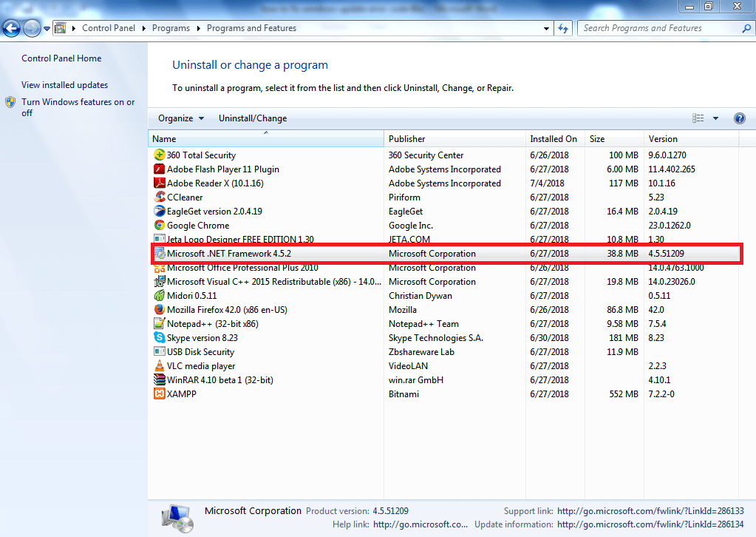Image resolution: width=756 pixels, height=537 pixels.
Task: Click the Mozilla Firefox 42.0 icon
Action: [x=159, y=309]
